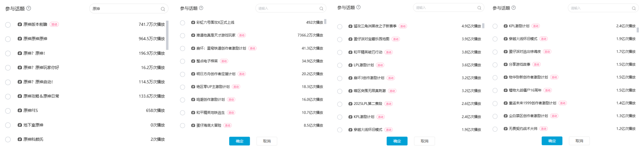Screen dimensions: 644x149
Task: Open the 参与话题 help icon above 彩虹六号围攻X
Action: click(201, 8)
